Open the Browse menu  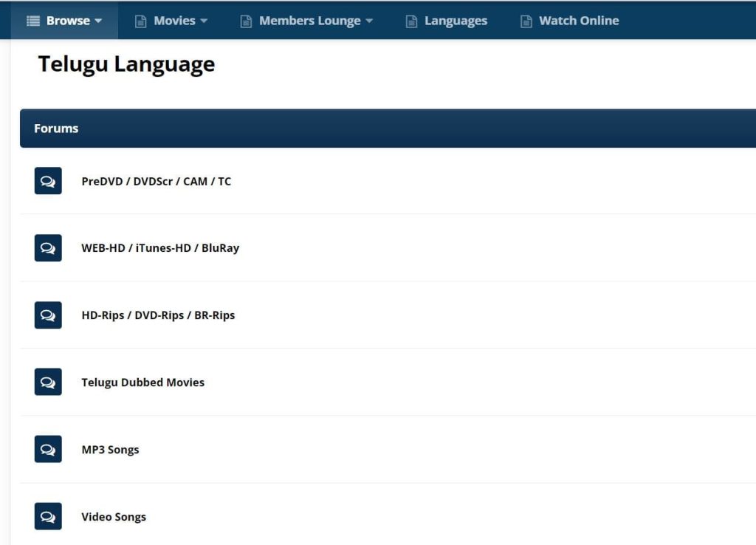pyautogui.click(x=64, y=20)
